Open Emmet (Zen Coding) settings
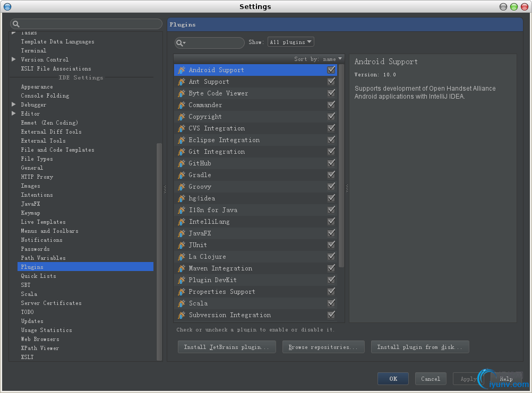This screenshot has height=393, width=532. coord(49,123)
